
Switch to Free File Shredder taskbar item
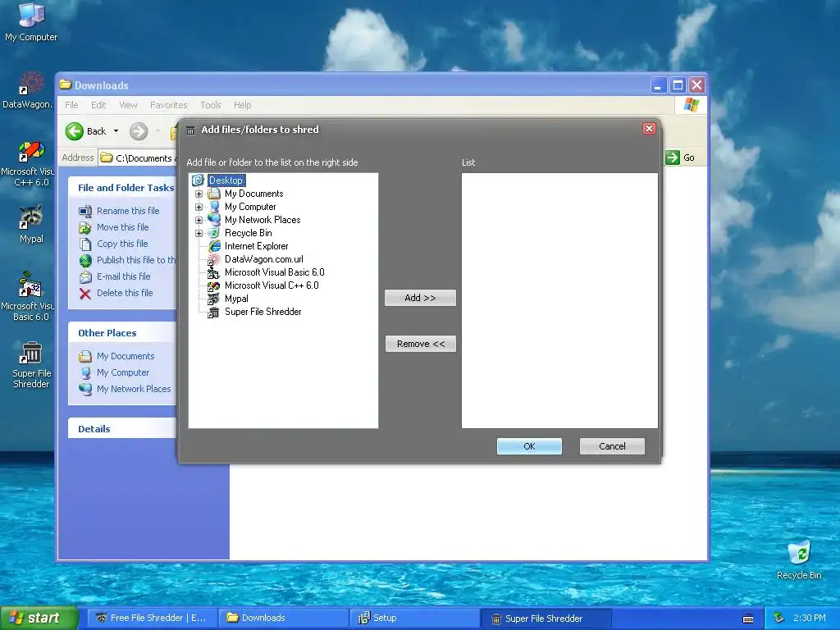(x=151, y=619)
